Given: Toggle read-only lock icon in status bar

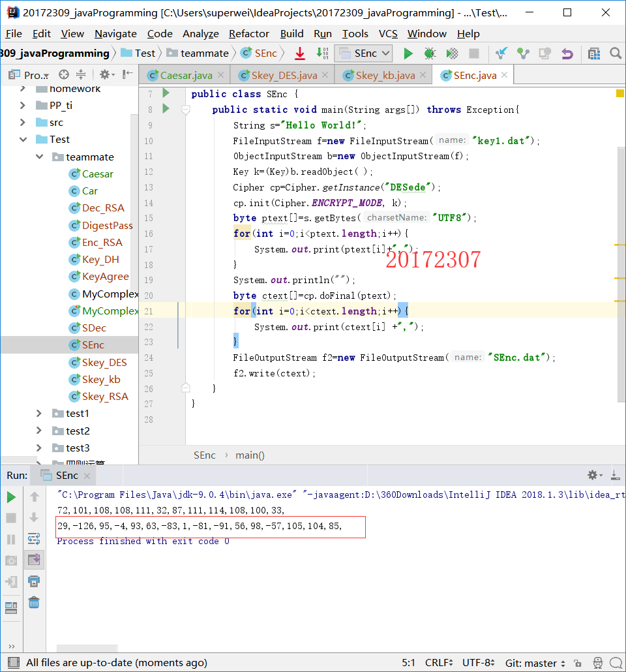Looking at the screenshot, I should [578, 663].
